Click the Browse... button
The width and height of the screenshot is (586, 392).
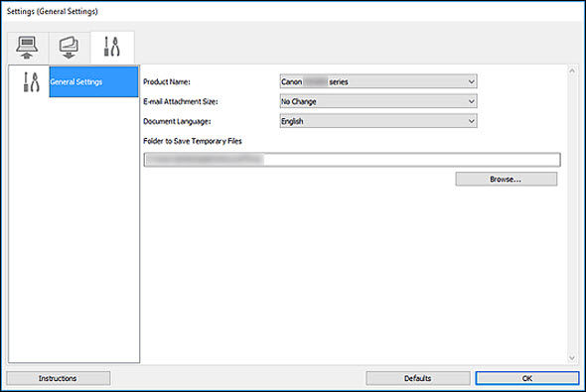[506, 180]
